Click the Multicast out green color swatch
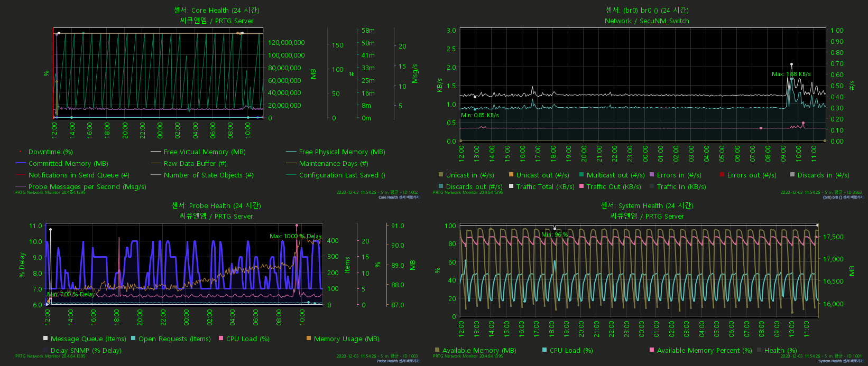The width and height of the screenshot is (868, 366). (x=581, y=175)
